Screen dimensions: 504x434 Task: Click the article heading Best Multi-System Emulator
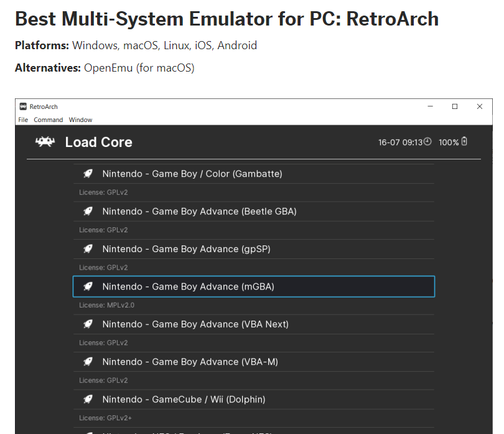coord(227,19)
